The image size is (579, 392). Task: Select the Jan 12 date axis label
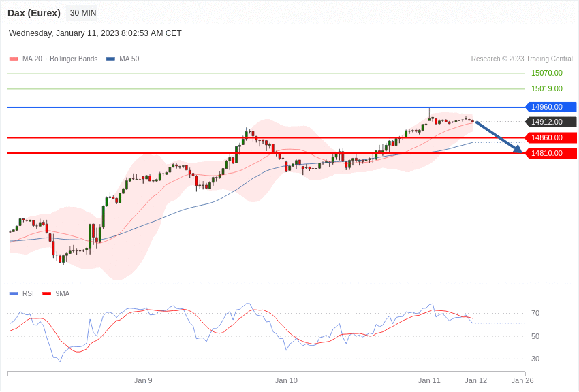476,380
